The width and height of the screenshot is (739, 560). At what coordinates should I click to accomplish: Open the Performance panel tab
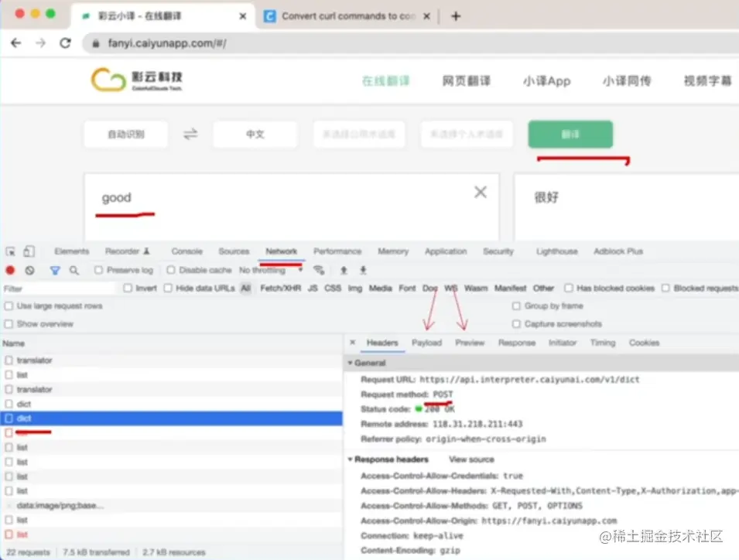[x=337, y=251]
